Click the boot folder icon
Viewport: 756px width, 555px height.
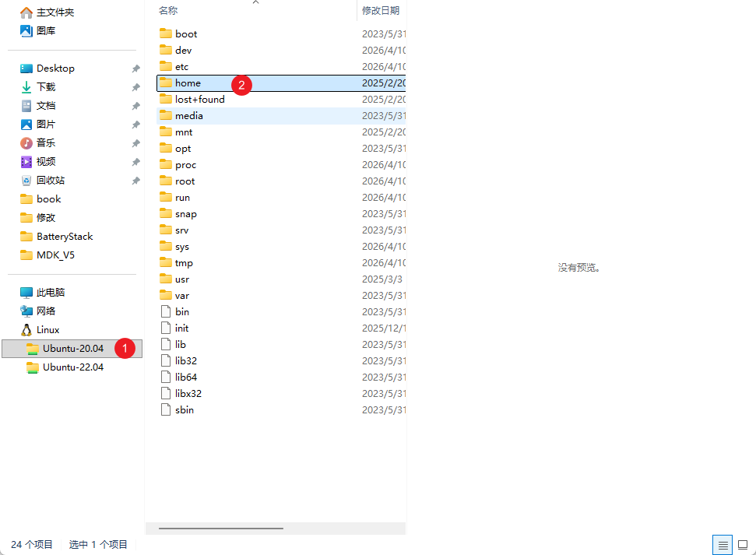(x=165, y=33)
